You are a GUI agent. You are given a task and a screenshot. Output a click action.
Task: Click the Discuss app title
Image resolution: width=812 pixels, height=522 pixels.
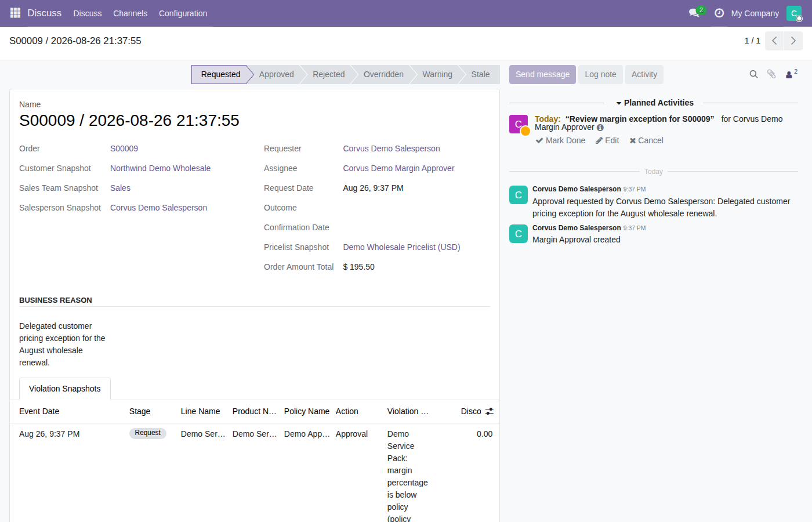pos(44,13)
